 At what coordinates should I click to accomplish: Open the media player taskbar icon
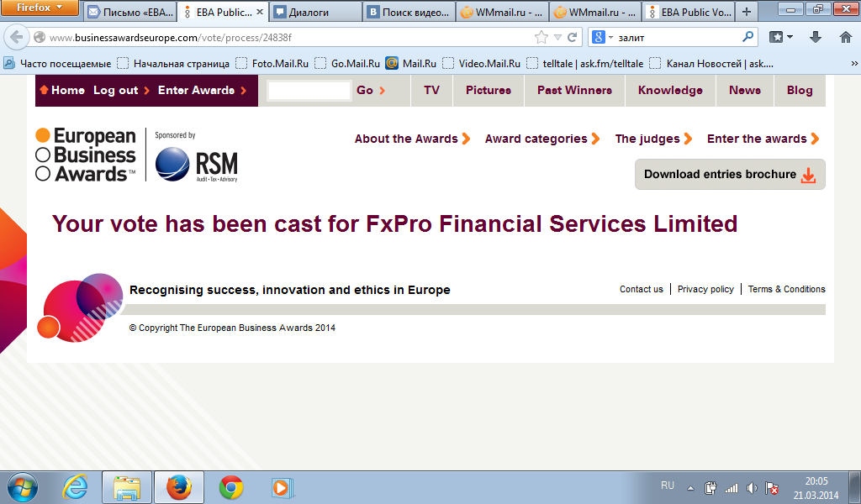click(283, 487)
